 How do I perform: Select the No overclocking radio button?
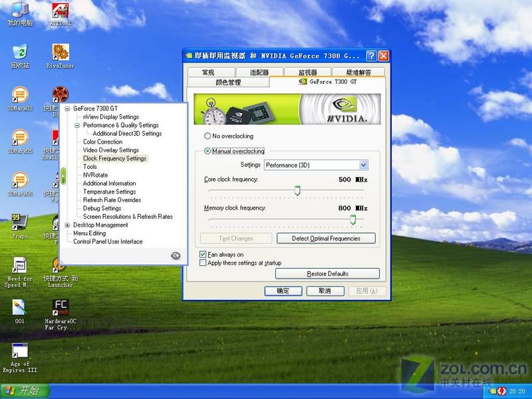click(x=207, y=136)
